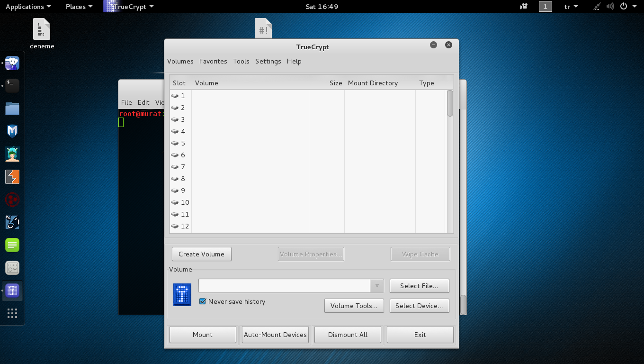The width and height of the screenshot is (644, 364).
Task: Expand the volume path dropdown arrow
Action: (376, 286)
